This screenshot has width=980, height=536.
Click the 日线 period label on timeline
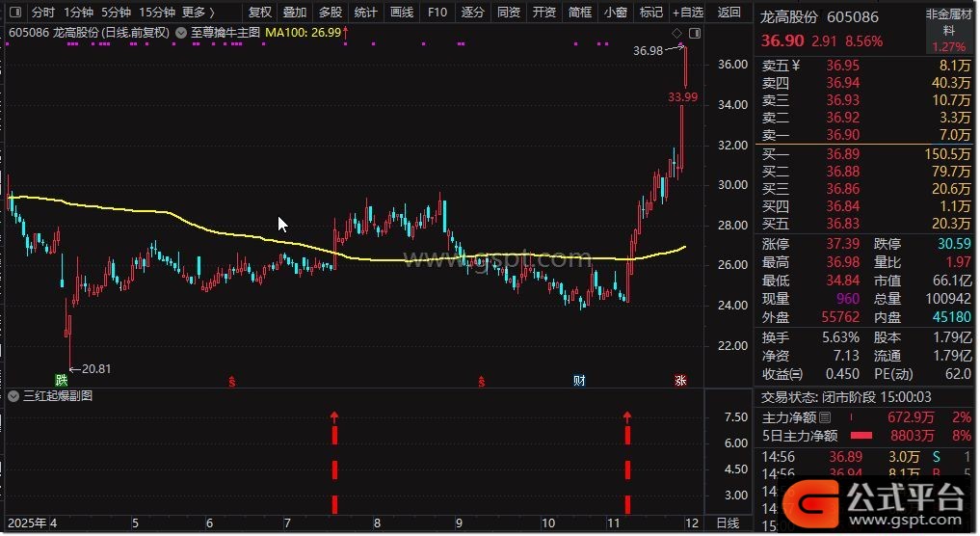[x=728, y=523]
